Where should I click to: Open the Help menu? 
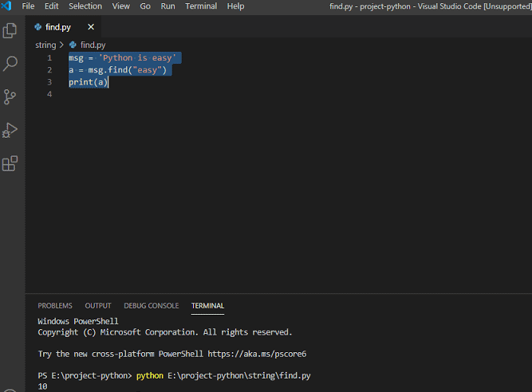click(x=236, y=6)
